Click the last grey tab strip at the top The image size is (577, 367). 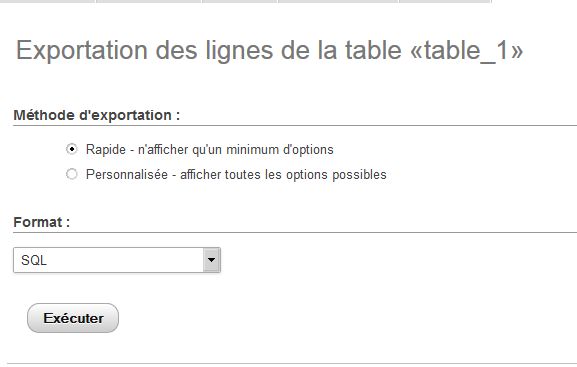pyautogui.click(x=445, y=1)
